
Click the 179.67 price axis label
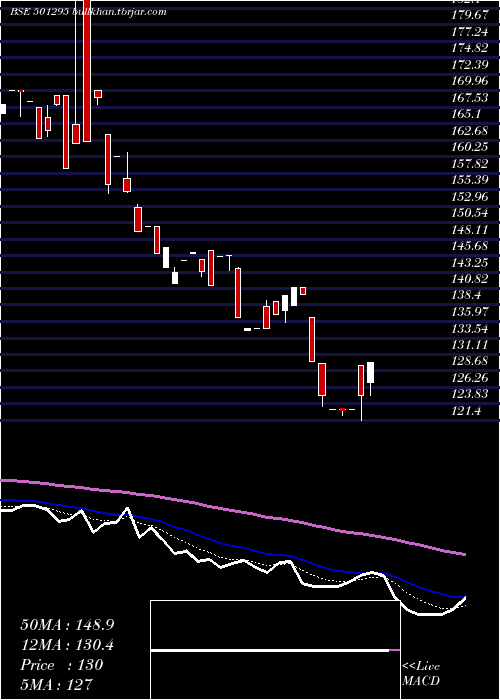coord(469,15)
